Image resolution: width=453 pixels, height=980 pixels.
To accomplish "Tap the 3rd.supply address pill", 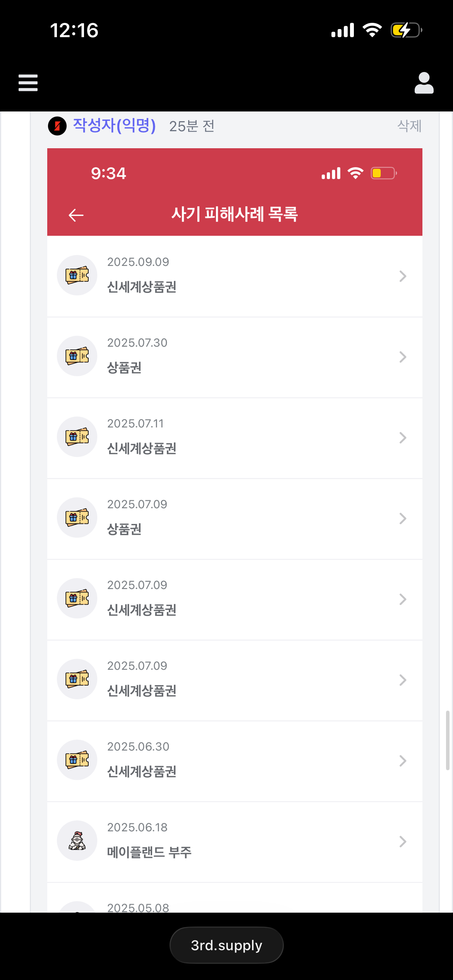I will coord(226,945).
